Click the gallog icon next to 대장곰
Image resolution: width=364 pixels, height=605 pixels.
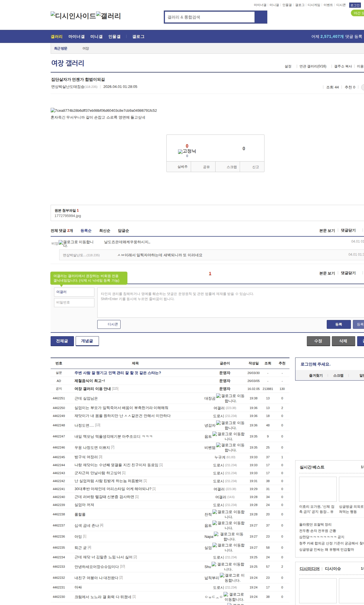(218, 396)
